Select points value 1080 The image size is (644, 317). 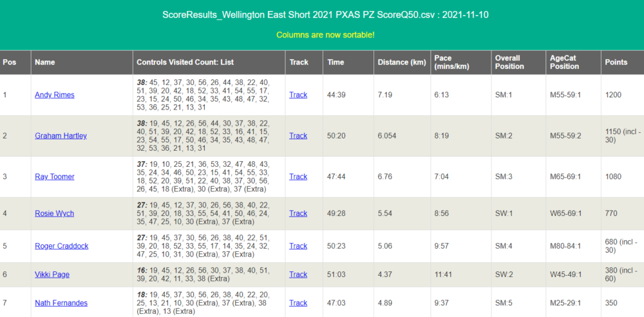pyautogui.click(x=613, y=177)
